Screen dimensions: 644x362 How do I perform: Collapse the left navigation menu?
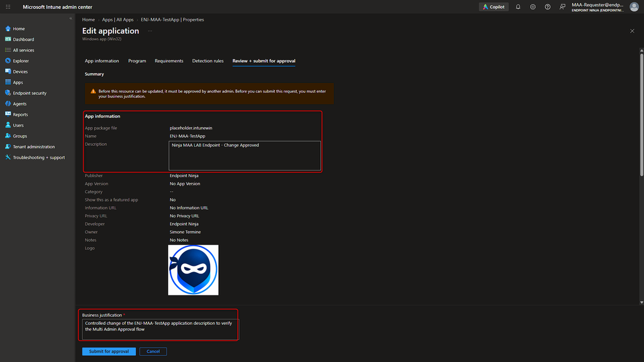[x=70, y=18]
